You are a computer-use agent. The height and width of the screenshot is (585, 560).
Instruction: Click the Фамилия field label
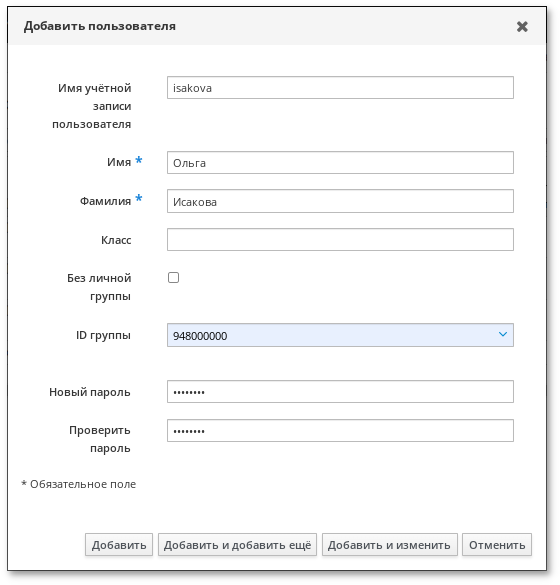point(105,201)
